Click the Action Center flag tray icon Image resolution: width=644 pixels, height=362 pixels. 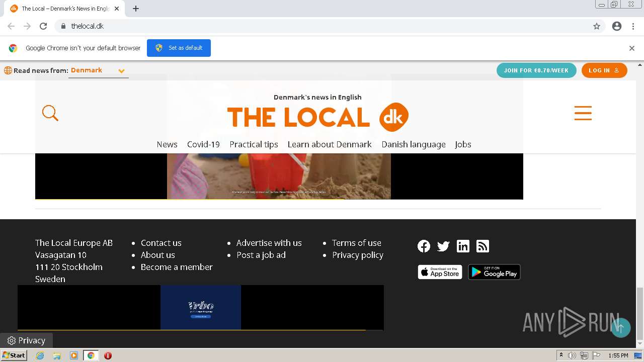pyautogui.click(x=596, y=355)
